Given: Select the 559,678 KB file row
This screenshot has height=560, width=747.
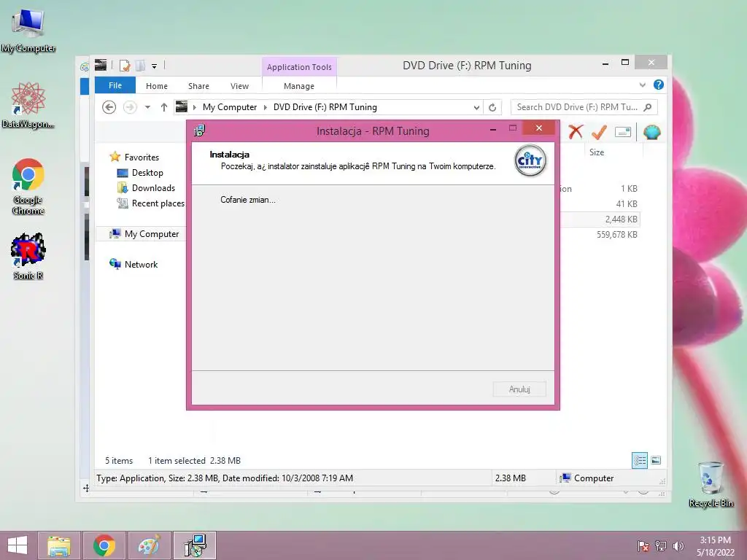Looking at the screenshot, I should pyautogui.click(x=600, y=235).
